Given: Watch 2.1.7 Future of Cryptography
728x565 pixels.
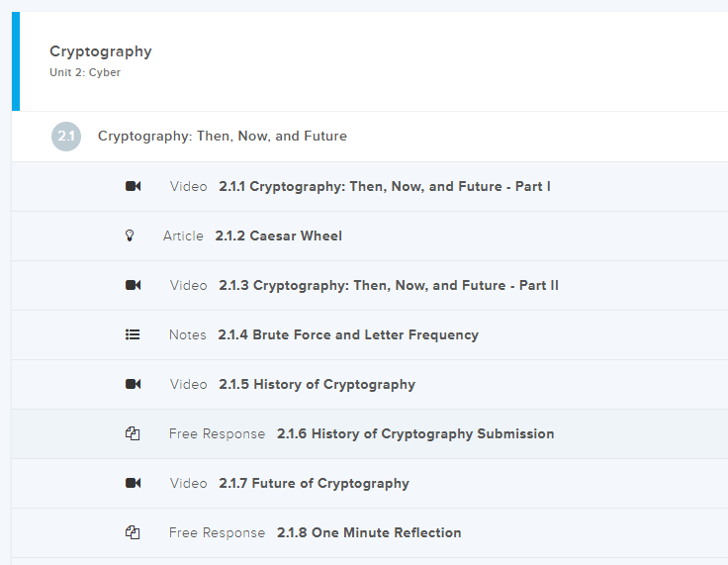Looking at the screenshot, I should click(x=314, y=483).
